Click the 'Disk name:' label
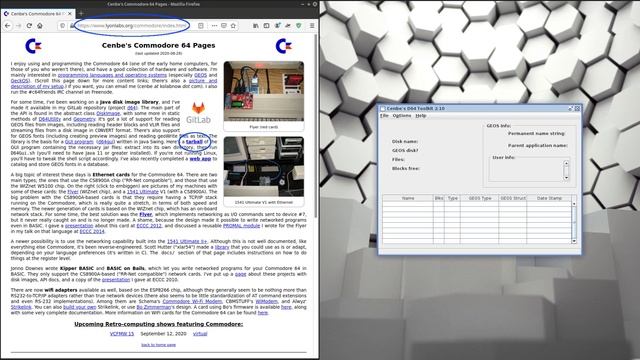 click(x=405, y=142)
